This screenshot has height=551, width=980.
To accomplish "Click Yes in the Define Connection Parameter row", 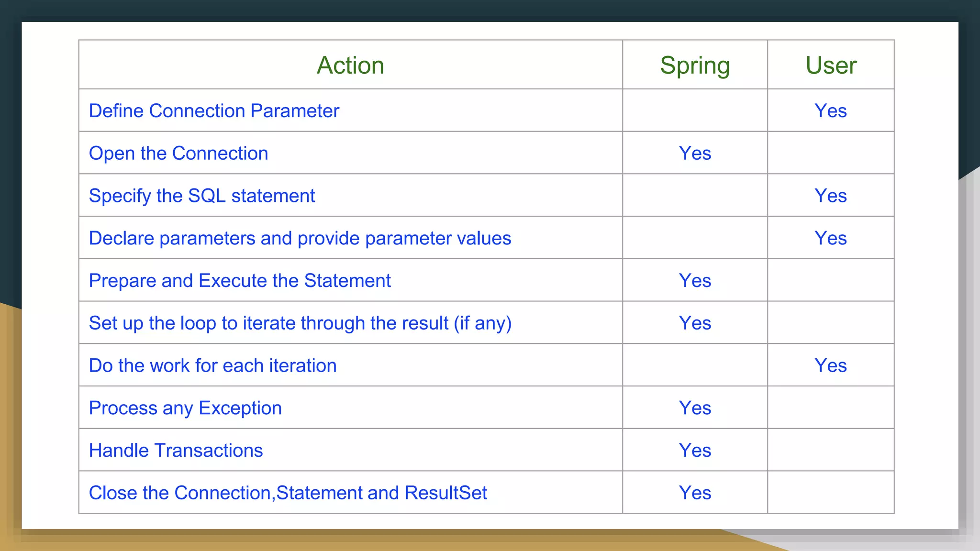I will tap(831, 110).
